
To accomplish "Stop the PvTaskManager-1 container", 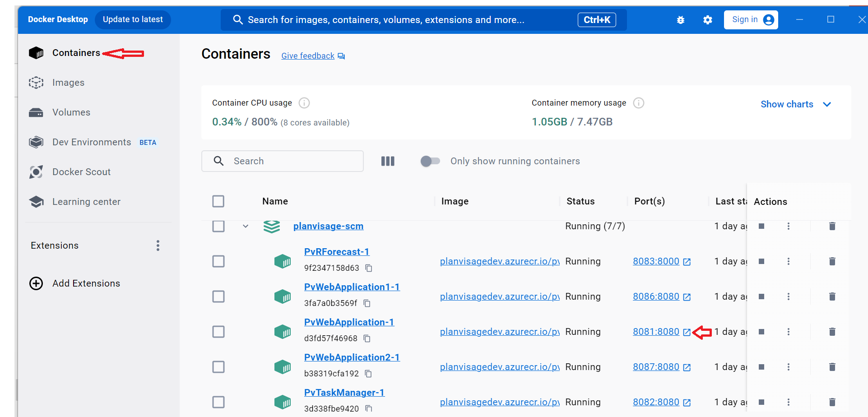I will coord(761,402).
